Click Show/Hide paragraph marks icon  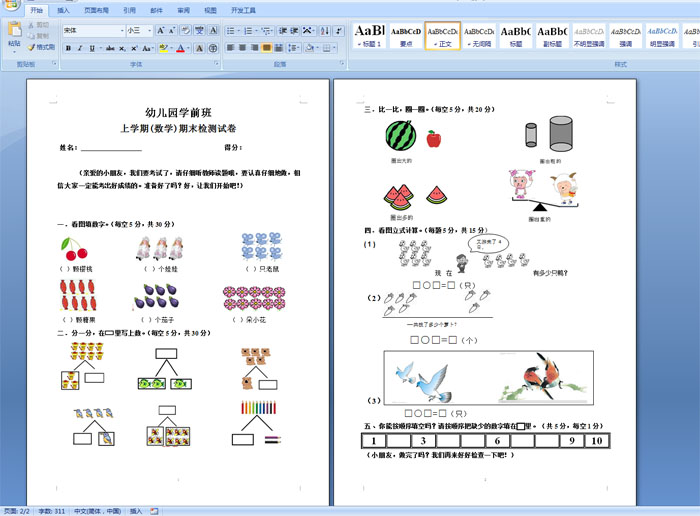point(339,31)
